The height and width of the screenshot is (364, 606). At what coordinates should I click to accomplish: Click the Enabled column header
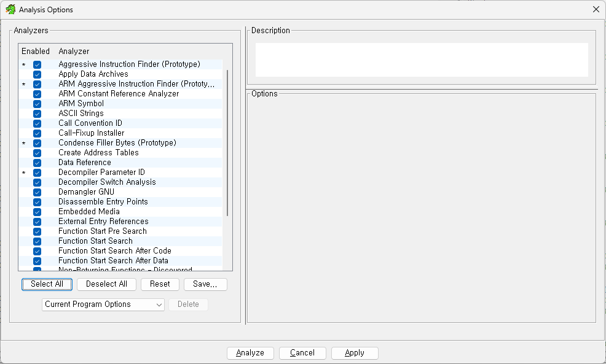pos(36,52)
